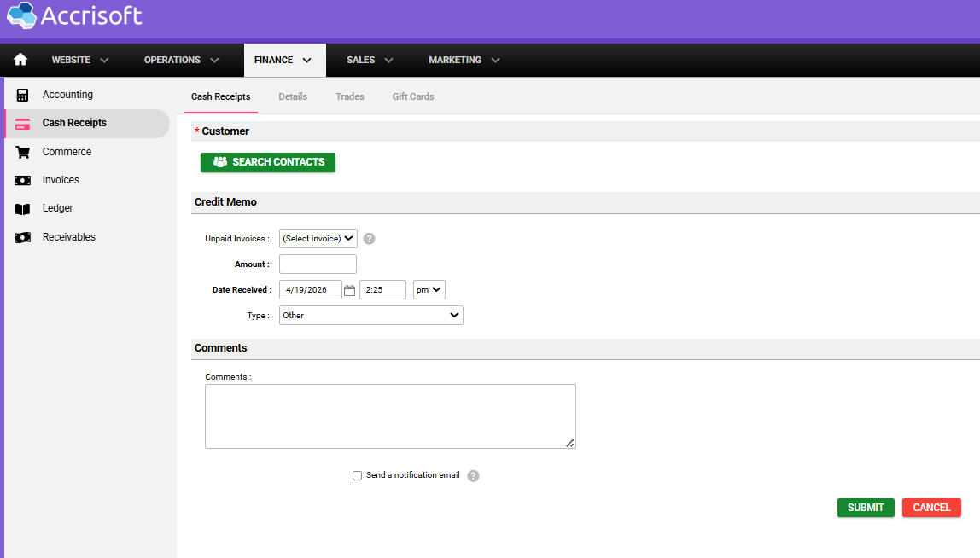Expand the Finance menu in navigation bar
This screenshot has width=980, height=558.
click(283, 60)
